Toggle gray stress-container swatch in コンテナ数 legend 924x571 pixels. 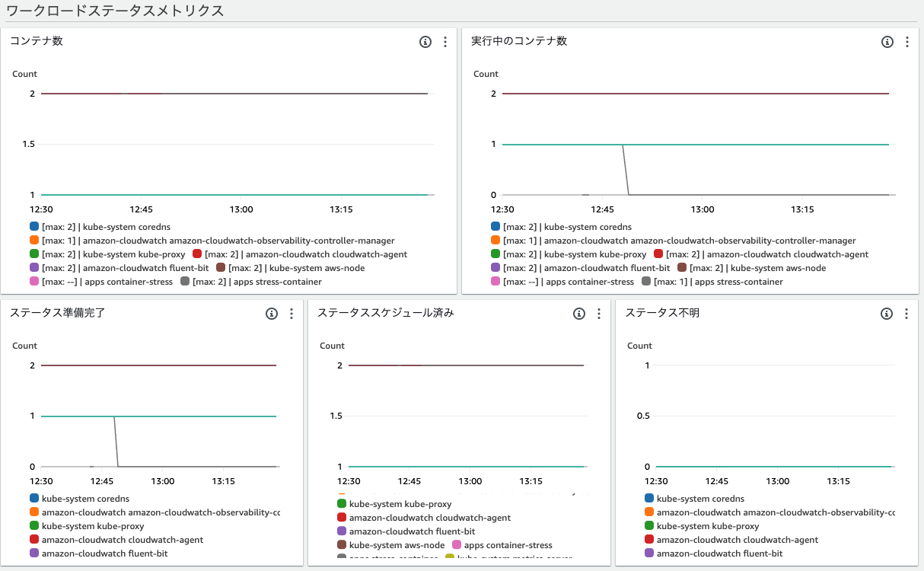[x=185, y=282]
